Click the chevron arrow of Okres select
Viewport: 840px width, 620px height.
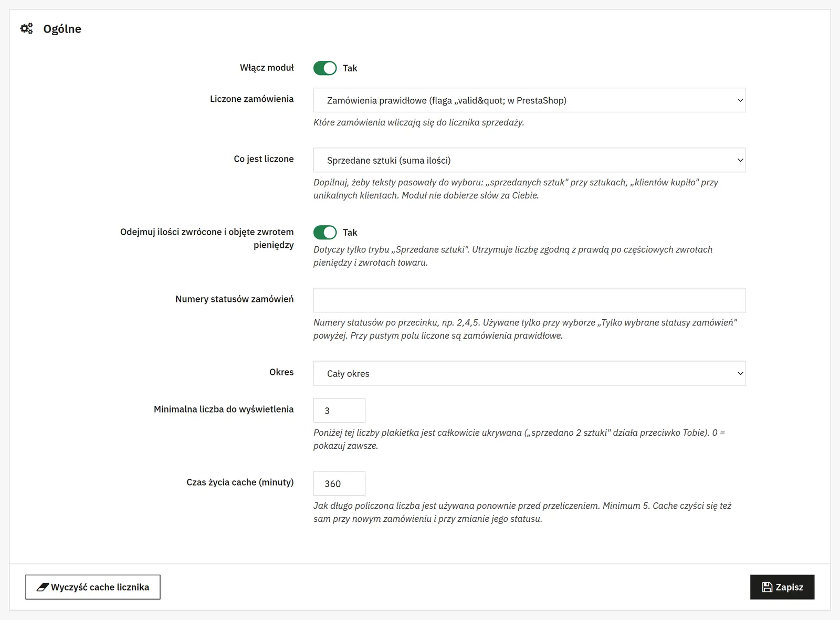740,373
